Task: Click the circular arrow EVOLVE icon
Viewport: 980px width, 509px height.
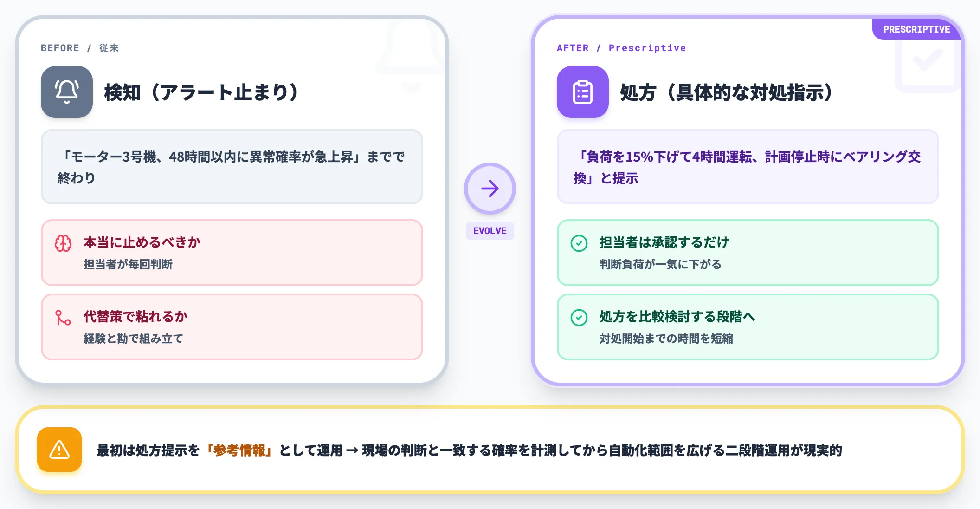Action: (490, 189)
